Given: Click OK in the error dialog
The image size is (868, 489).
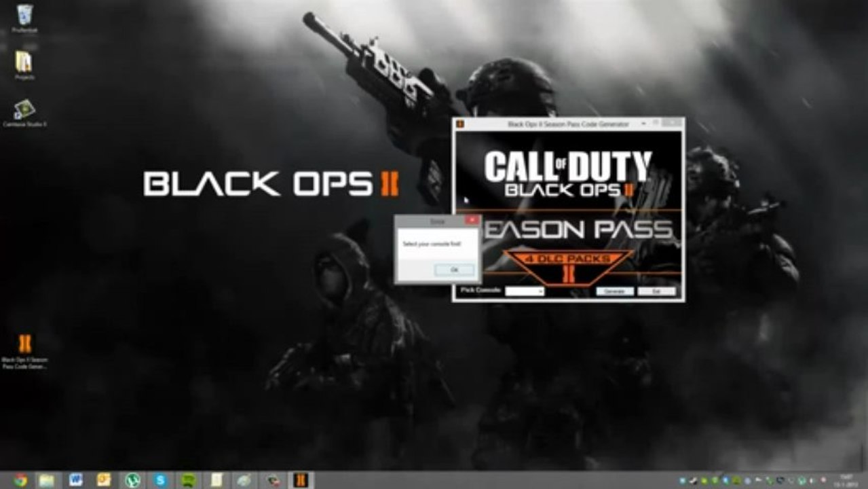Looking at the screenshot, I should [454, 270].
